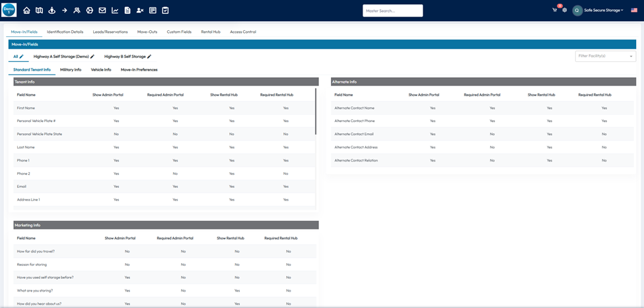Click the remove user icon
Viewport: 644px width, 308px height.
point(139,11)
